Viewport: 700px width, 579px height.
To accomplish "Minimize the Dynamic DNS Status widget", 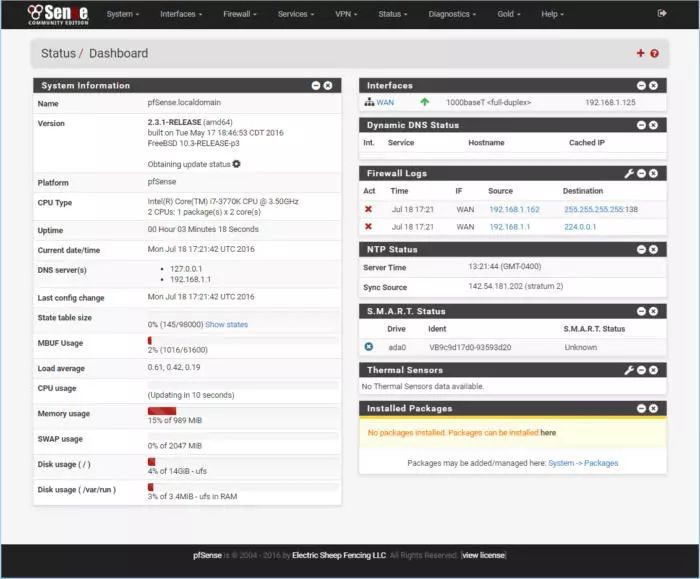I will point(641,125).
